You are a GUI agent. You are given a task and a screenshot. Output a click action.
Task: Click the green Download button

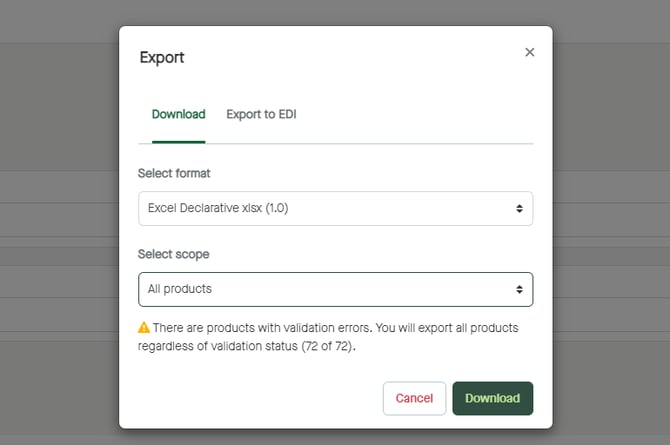(493, 398)
